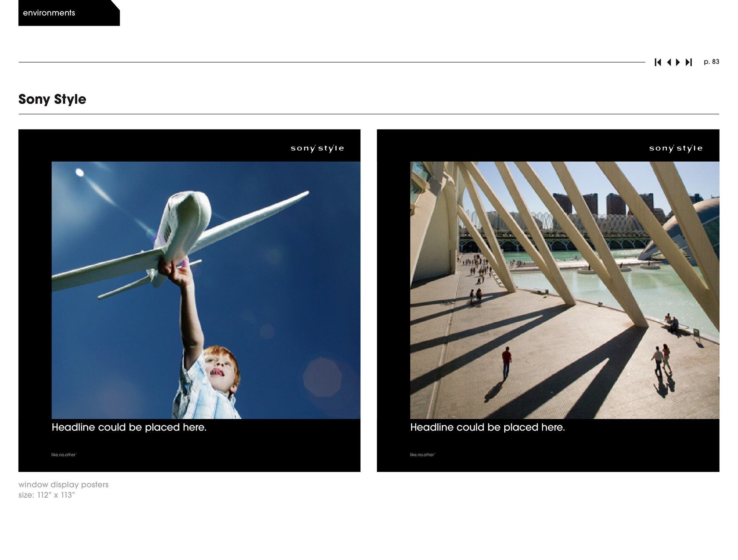Click the architecture plaza poster photo
Viewport: 738px width, 560px height.
click(564, 290)
